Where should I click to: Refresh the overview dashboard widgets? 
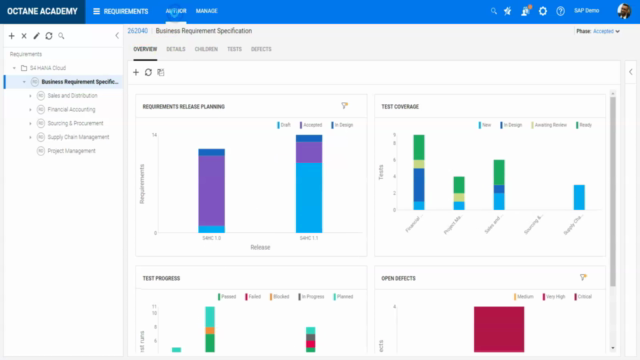(148, 72)
